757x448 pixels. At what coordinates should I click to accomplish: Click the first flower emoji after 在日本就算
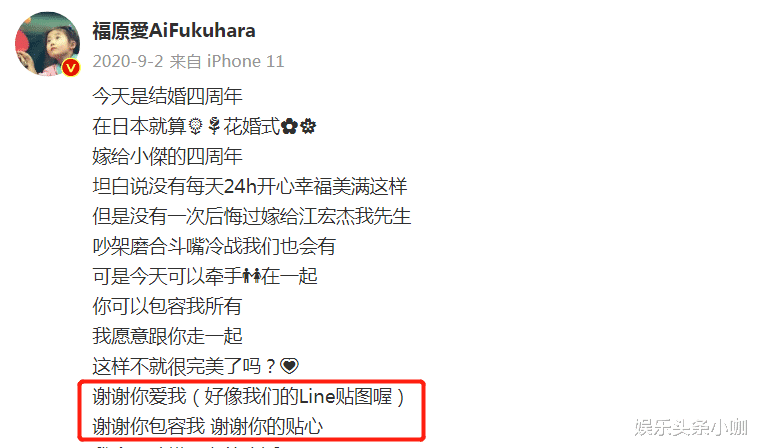pos(195,126)
